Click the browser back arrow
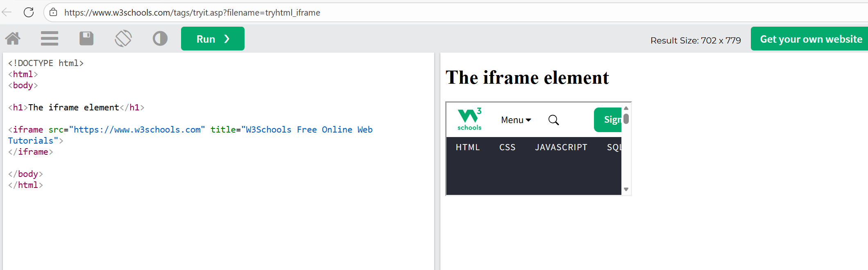 [7, 12]
